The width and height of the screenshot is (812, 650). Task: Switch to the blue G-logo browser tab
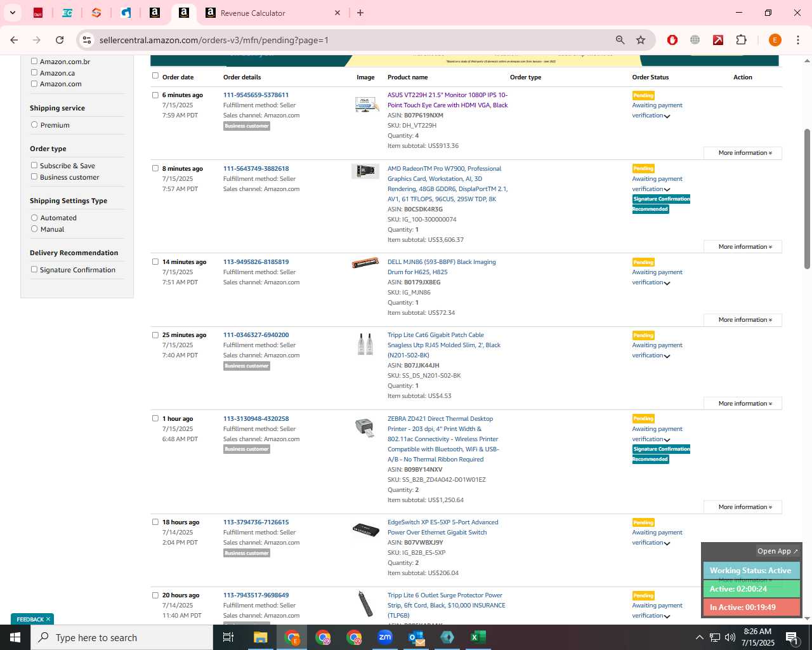(x=126, y=13)
